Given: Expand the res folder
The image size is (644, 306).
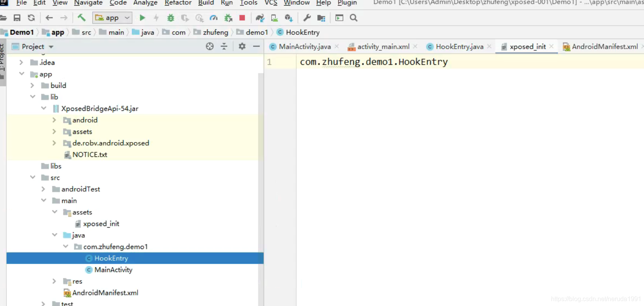Looking at the screenshot, I should (54, 281).
